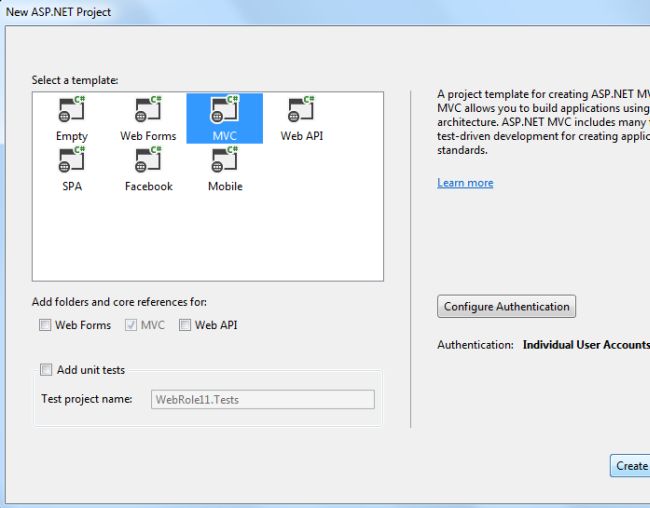
Task: Click the 'New ASP.NET Project' window title
Action: click(58, 12)
